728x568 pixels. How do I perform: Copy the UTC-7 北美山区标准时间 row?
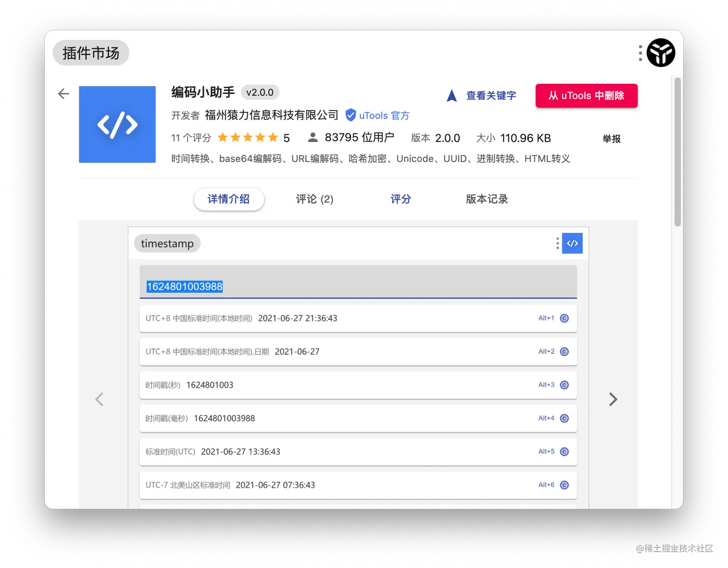(565, 485)
